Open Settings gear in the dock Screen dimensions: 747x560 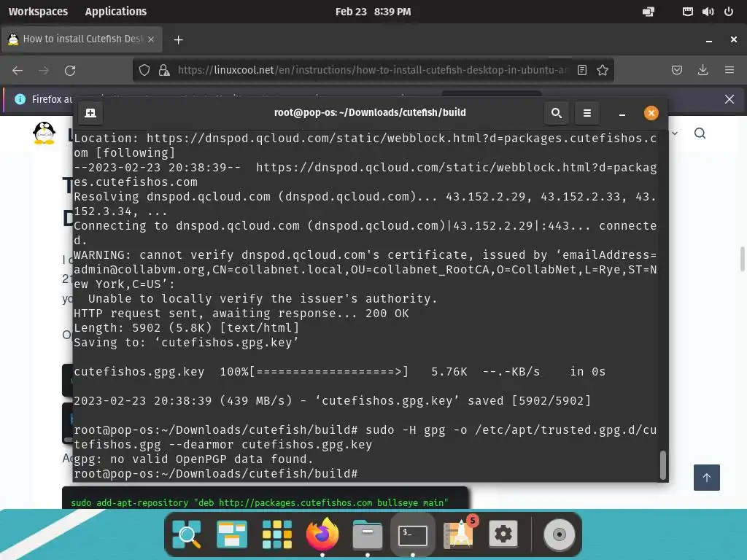point(503,534)
